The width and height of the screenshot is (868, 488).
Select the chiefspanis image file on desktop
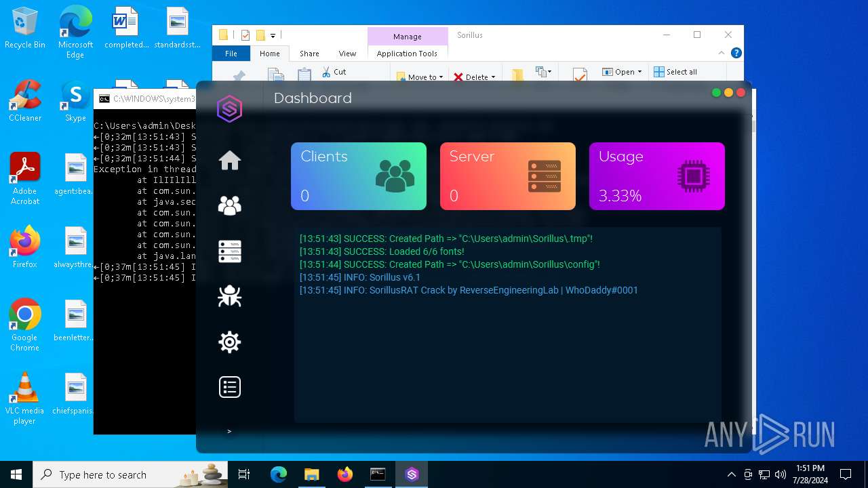pyautogui.click(x=75, y=394)
